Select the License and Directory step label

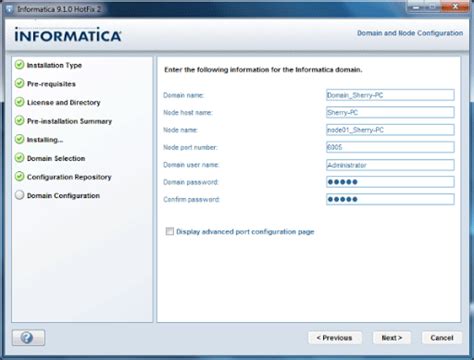(64, 103)
